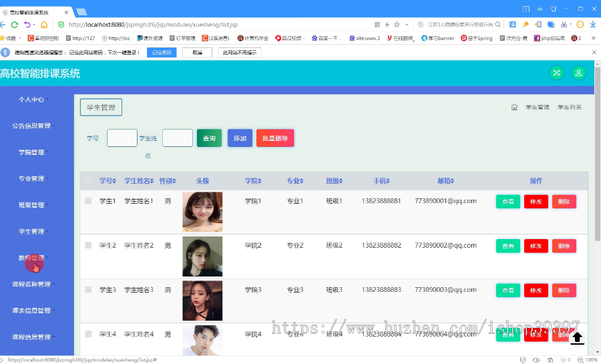601x364 pixels.
Task: Click the search magnifier icon
Action: [498, 25]
